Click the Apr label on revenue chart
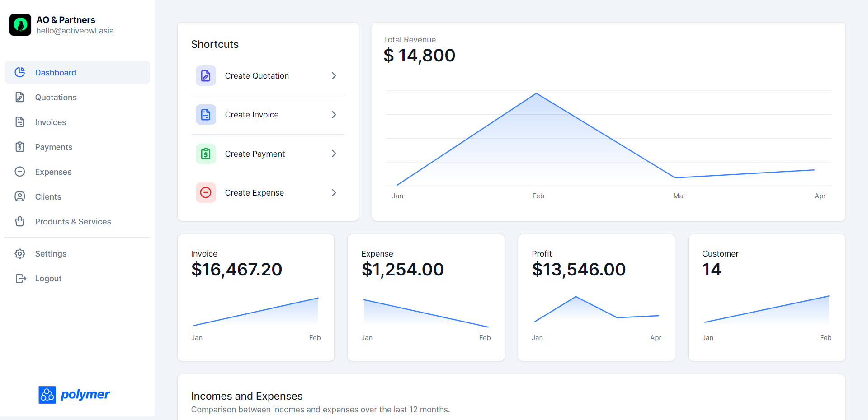Viewport: 868px width, 420px height. [820, 196]
